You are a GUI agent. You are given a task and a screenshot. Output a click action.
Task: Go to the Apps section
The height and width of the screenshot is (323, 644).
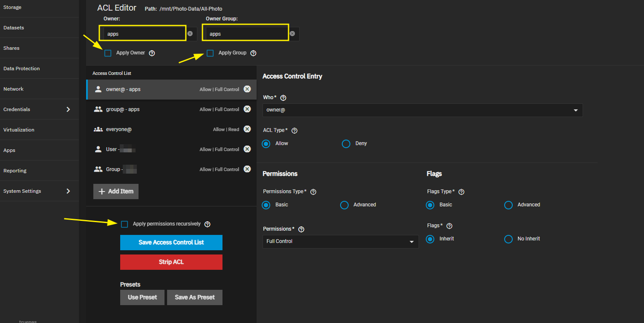point(9,150)
